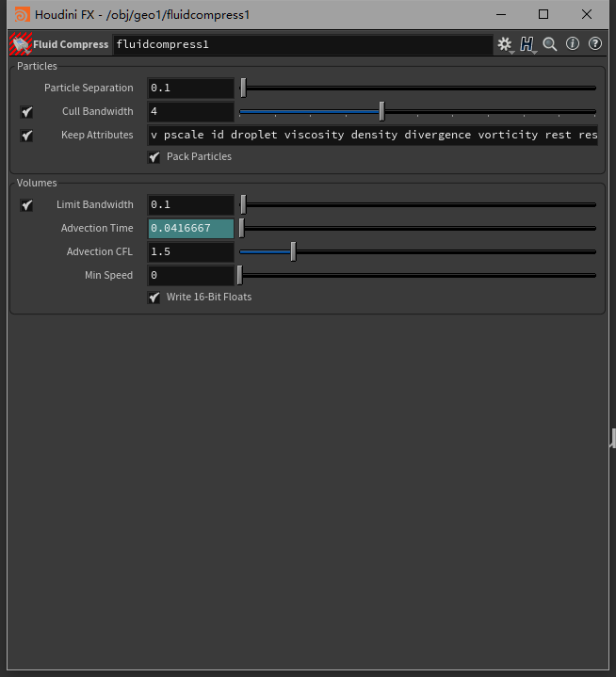
Task: Click the Limit Bandwidth label
Action: [x=94, y=204]
